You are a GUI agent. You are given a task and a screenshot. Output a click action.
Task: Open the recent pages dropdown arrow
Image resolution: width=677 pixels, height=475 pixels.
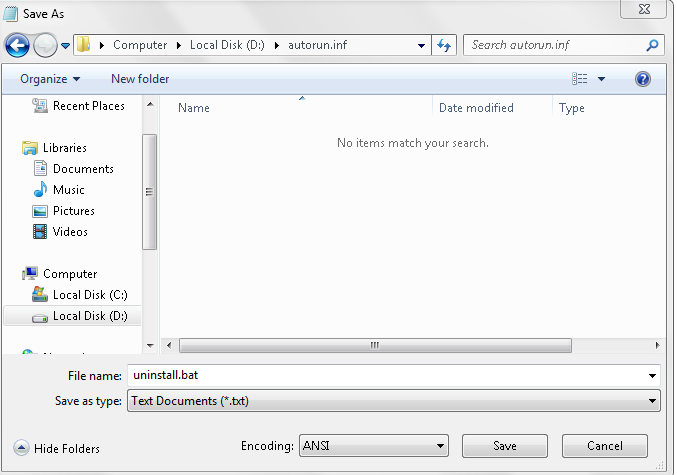(x=65, y=45)
